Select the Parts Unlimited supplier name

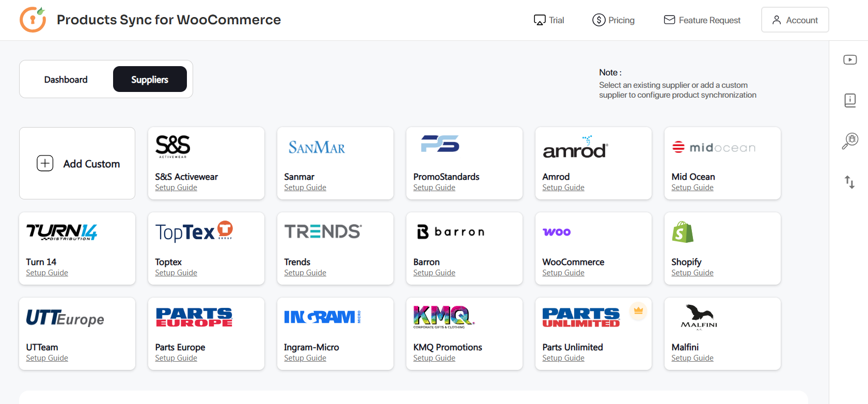573,347
